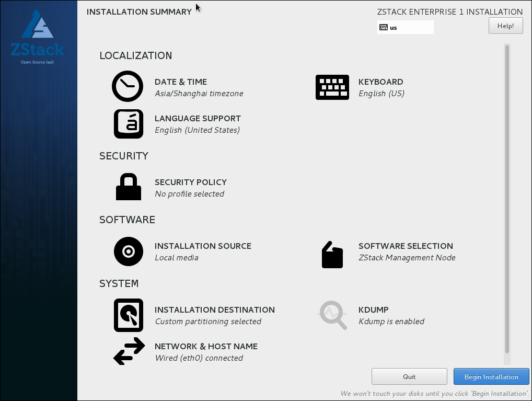This screenshot has width=532, height=401.
Task: Open the Network & Host Name arrows icon
Action: tap(129, 351)
